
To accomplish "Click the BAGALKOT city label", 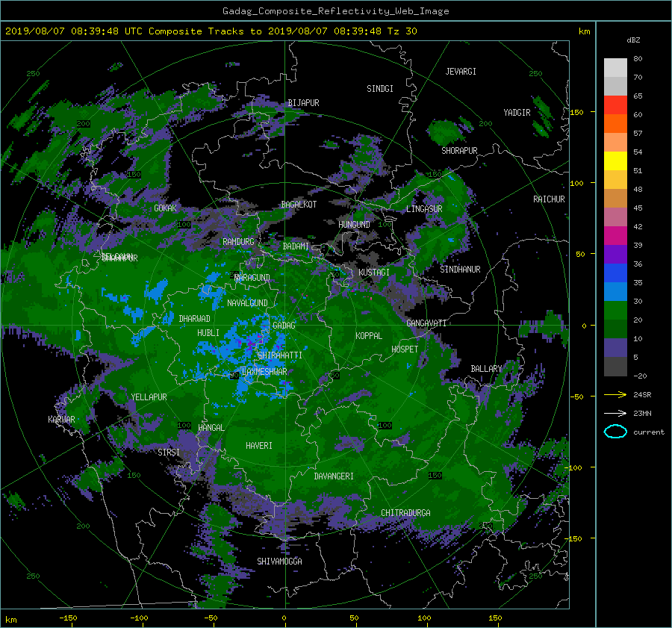I will point(299,205).
